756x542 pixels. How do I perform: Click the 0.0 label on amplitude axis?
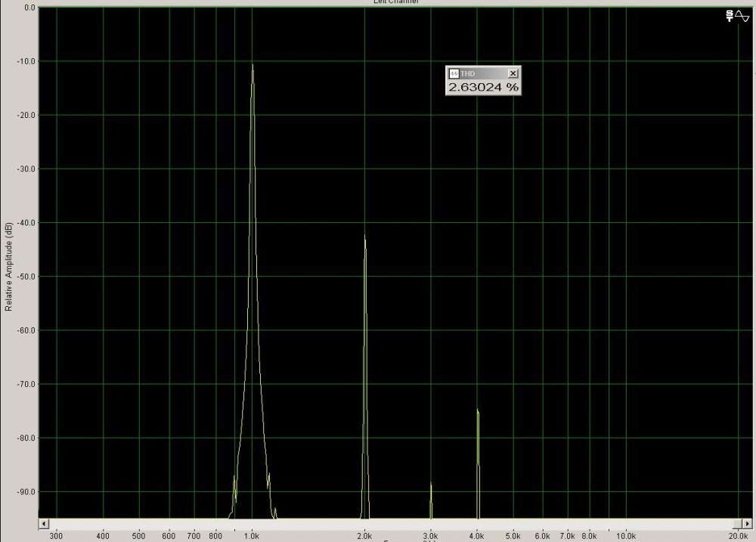point(30,8)
